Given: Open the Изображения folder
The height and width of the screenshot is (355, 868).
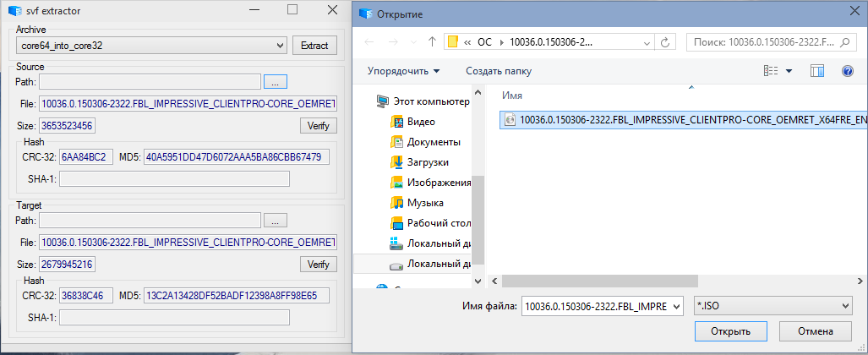Looking at the screenshot, I should pos(430,183).
